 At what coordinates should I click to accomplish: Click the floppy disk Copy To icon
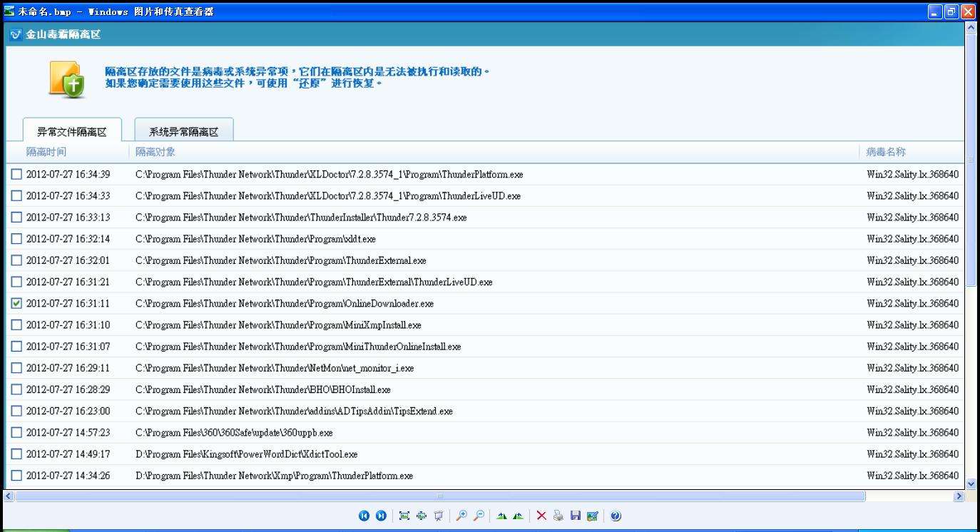(576, 516)
